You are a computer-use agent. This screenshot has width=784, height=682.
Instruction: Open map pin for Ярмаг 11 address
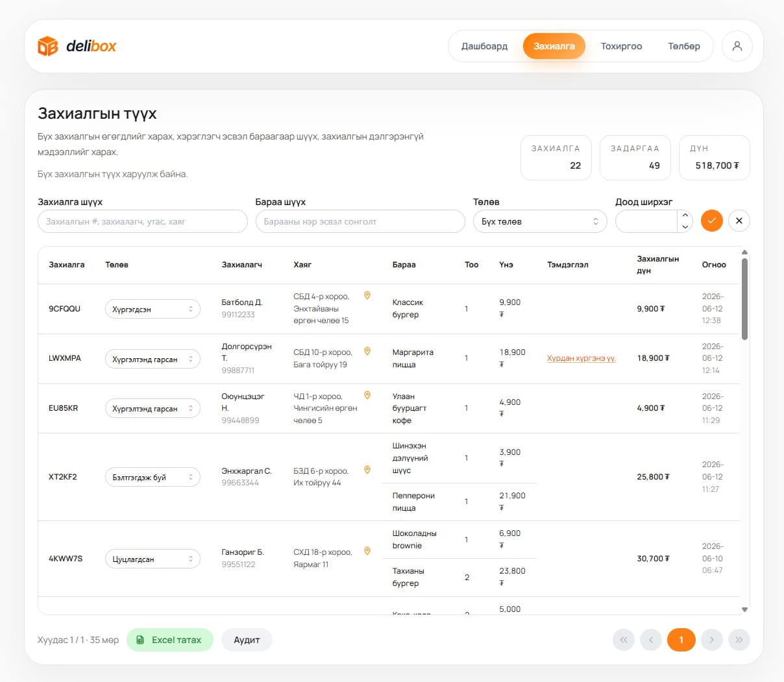(x=367, y=551)
